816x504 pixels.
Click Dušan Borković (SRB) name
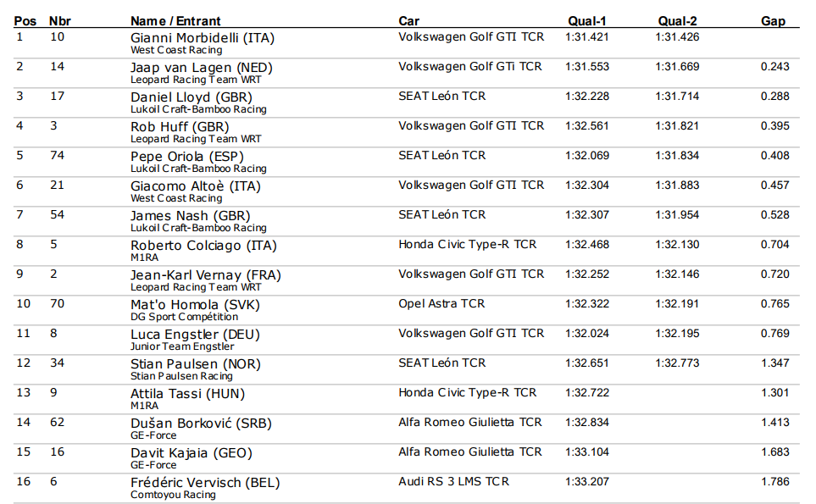[x=202, y=424]
